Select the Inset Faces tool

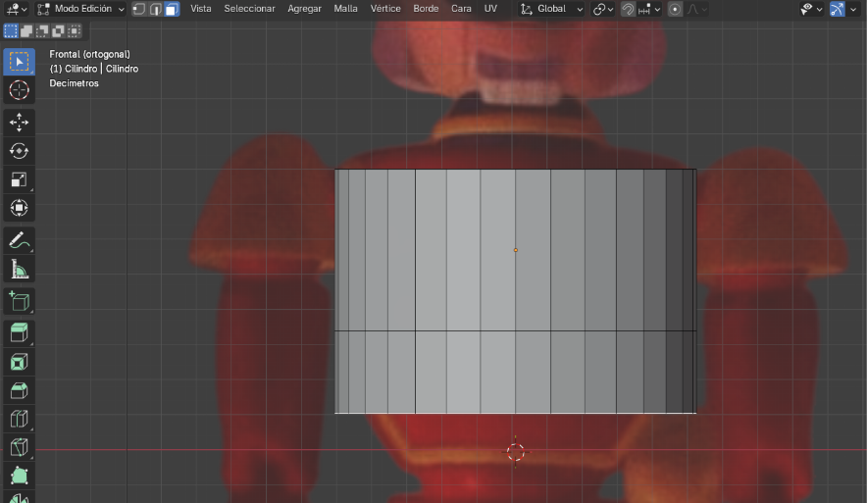pos(19,363)
